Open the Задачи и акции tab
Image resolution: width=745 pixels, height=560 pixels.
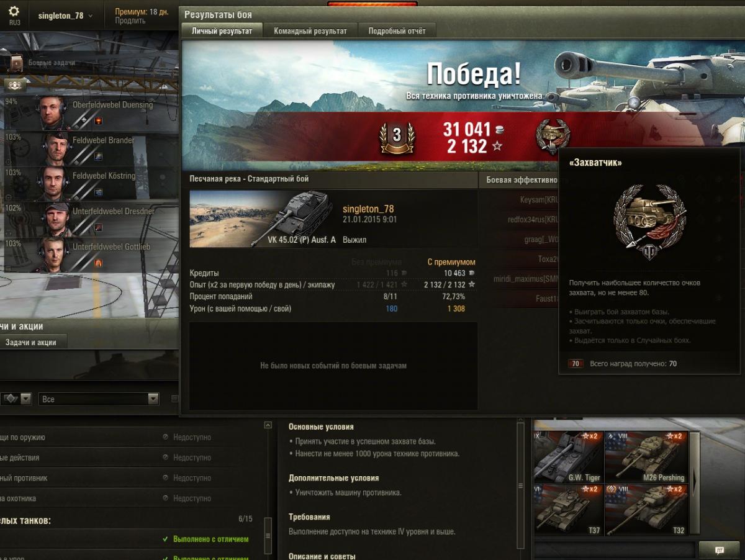[x=31, y=342]
